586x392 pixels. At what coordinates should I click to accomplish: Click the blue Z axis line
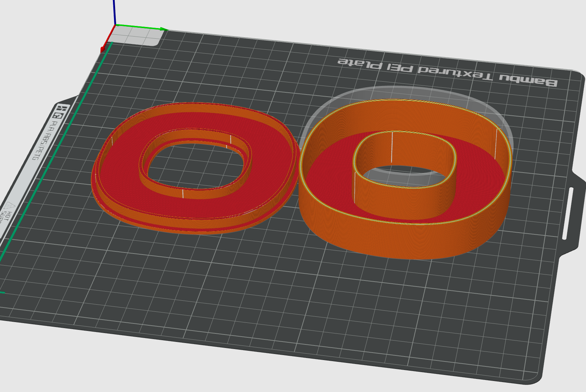click(x=114, y=12)
